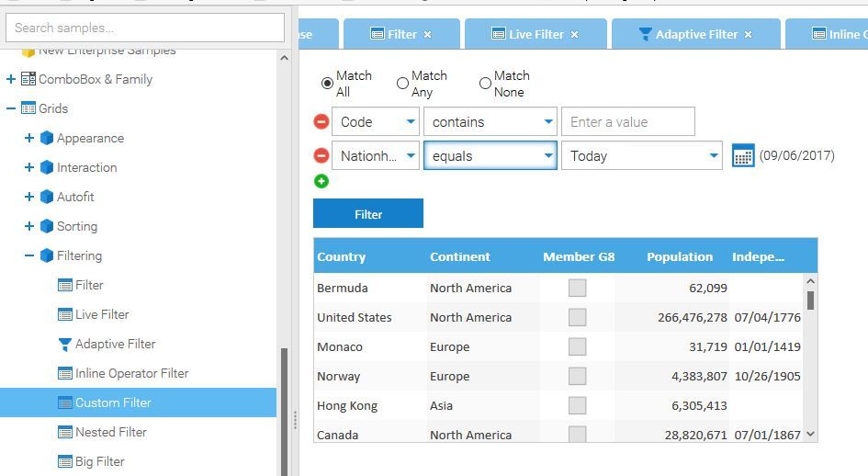Select Match None radio option
This screenshot has width=868, height=476.
(485, 84)
